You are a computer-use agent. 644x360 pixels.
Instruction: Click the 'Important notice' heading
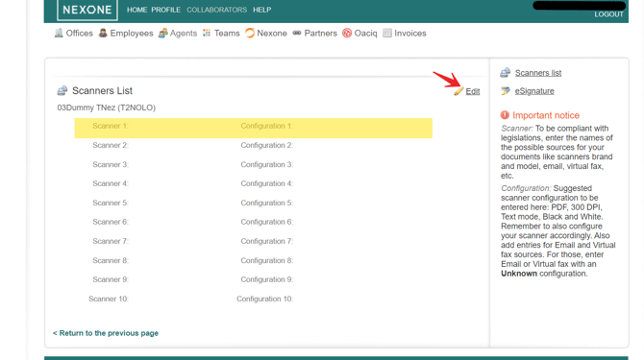pyautogui.click(x=546, y=115)
